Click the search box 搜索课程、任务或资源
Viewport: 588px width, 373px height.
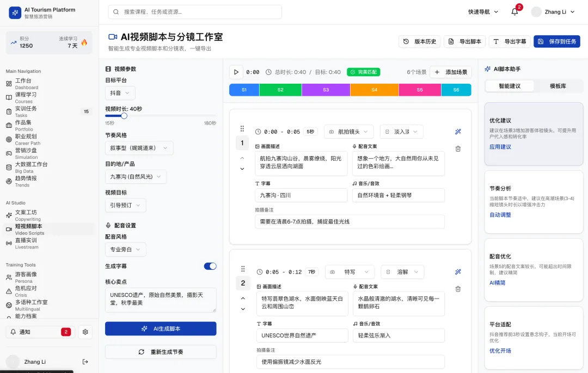[195, 12]
